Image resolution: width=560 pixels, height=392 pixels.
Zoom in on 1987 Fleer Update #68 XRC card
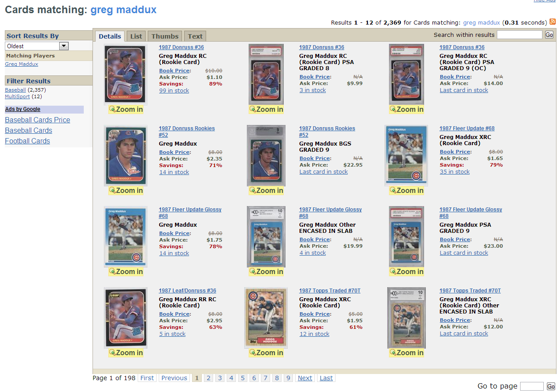tap(407, 190)
